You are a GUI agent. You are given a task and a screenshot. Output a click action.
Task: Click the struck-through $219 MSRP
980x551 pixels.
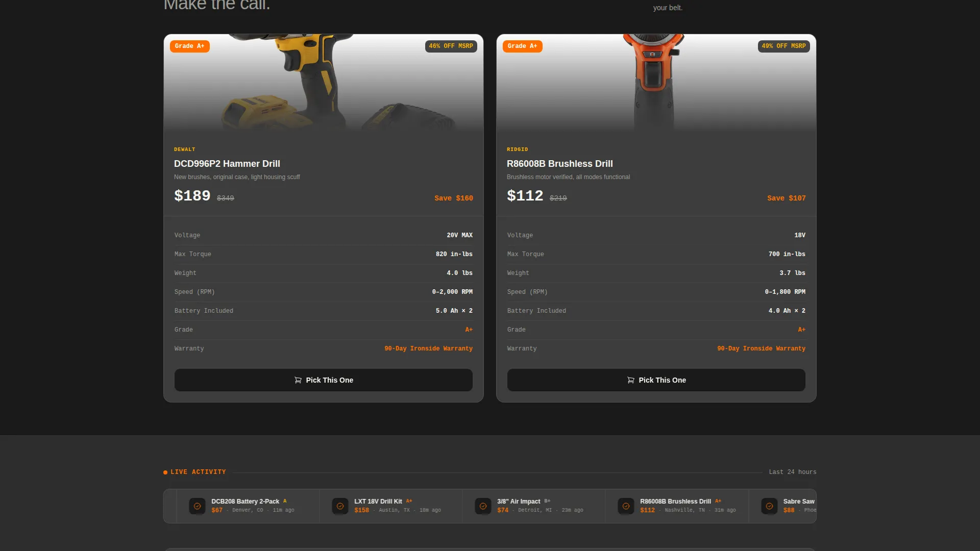(558, 198)
